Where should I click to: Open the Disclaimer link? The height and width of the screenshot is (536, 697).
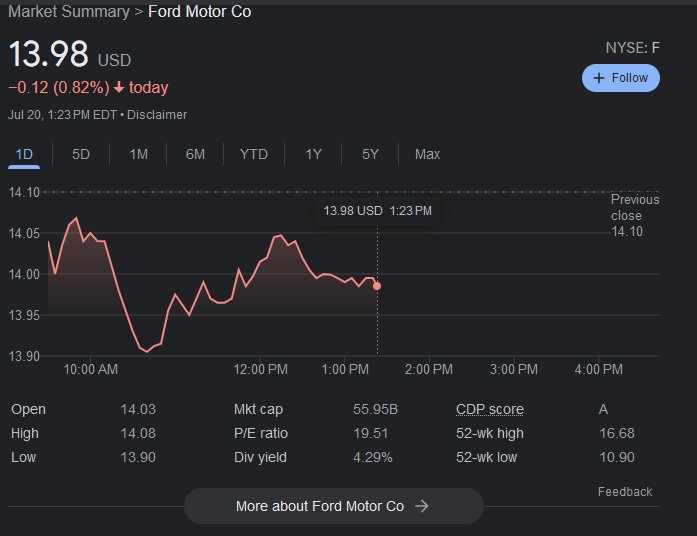click(x=157, y=115)
